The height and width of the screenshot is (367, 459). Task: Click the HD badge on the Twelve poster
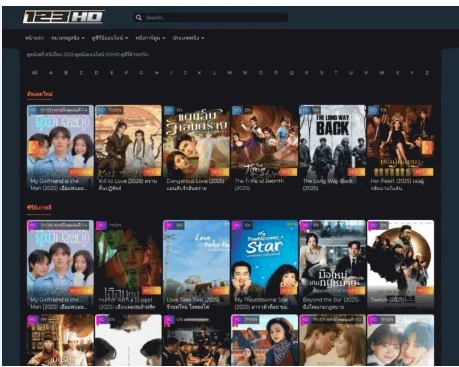click(373, 225)
